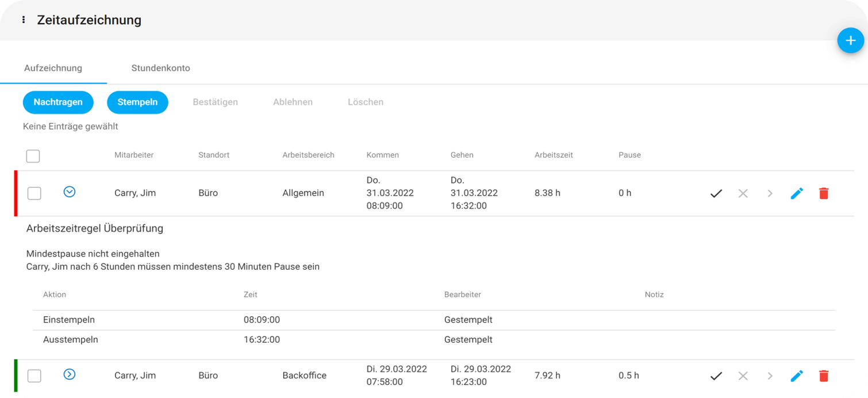Click the Pause column header

pyautogui.click(x=629, y=155)
